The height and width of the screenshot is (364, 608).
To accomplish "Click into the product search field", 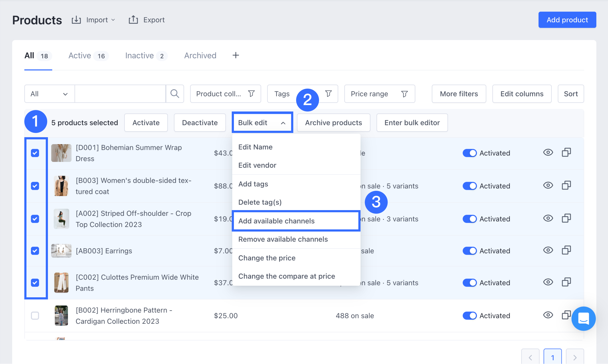I will click(120, 94).
